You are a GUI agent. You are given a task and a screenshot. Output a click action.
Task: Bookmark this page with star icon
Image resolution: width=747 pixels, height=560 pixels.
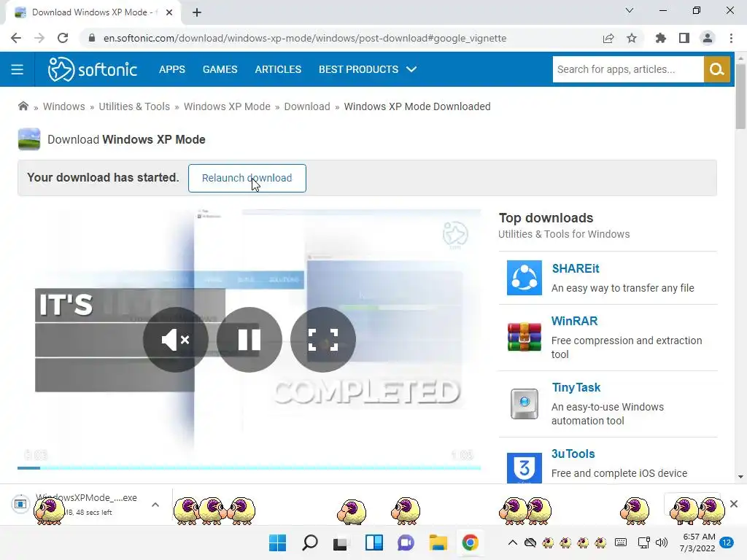pos(632,38)
